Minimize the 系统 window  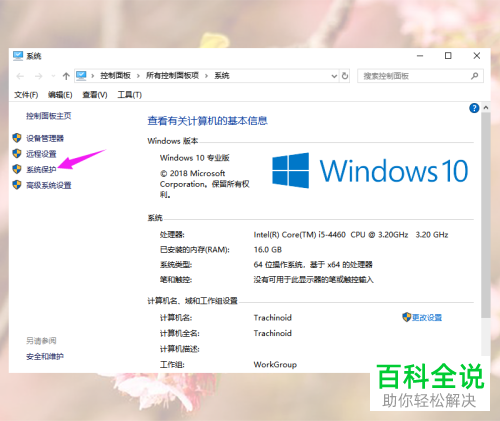coord(420,56)
